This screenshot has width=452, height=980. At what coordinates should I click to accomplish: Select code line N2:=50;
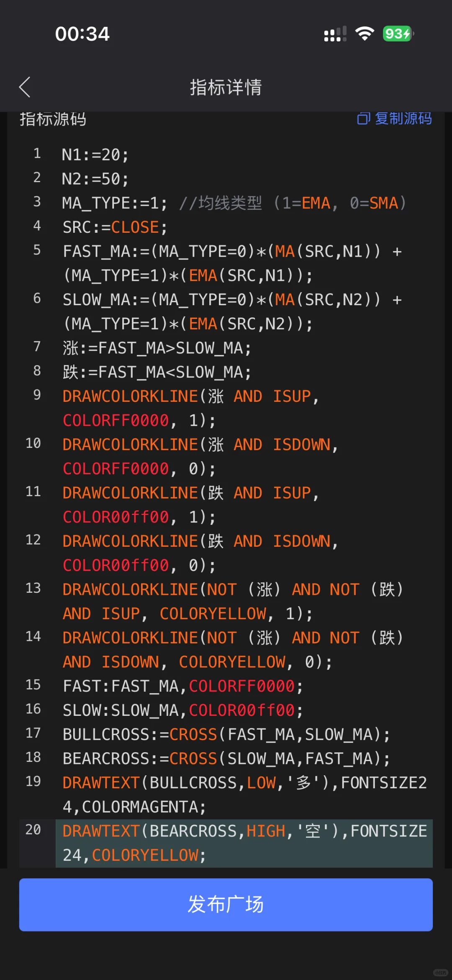(x=95, y=179)
